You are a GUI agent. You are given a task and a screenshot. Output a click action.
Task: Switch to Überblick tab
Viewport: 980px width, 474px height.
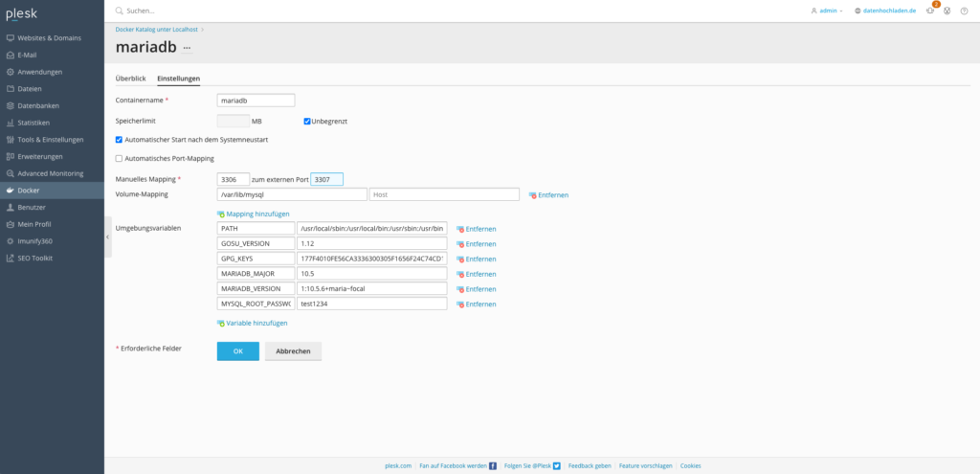130,79
